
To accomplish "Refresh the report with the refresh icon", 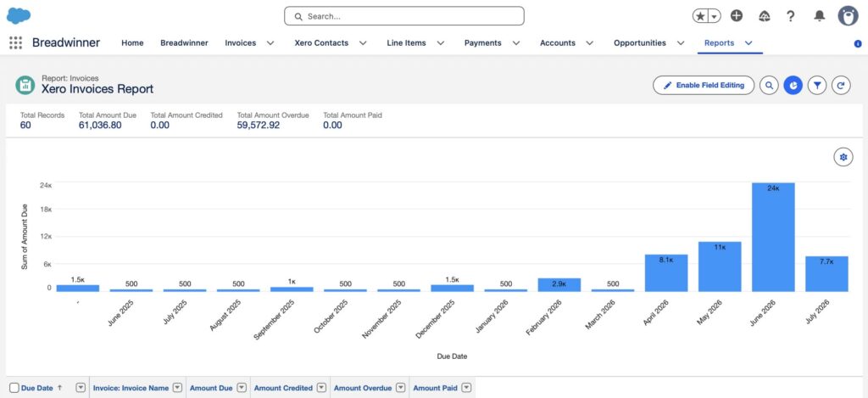I will [841, 86].
